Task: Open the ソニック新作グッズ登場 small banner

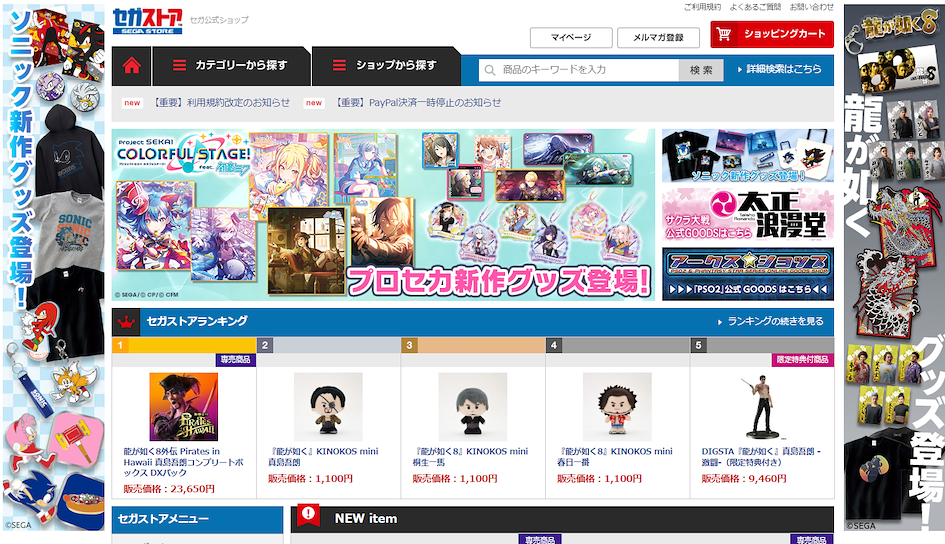Action: tap(748, 155)
